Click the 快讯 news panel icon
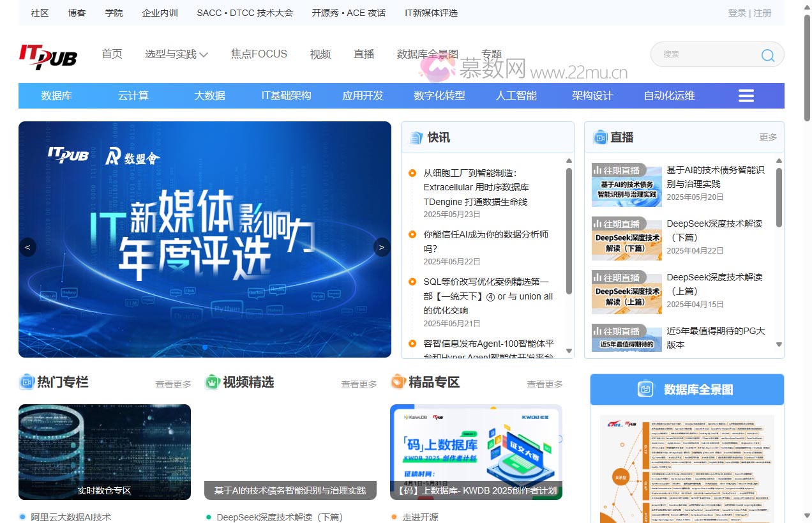Image resolution: width=812 pixels, height=523 pixels. [416, 137]
